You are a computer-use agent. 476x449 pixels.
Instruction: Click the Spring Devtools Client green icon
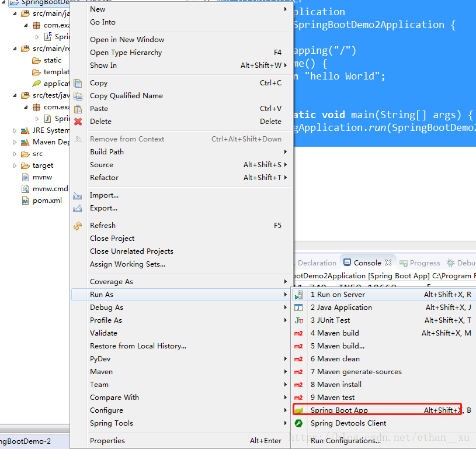tap(298, 423)
